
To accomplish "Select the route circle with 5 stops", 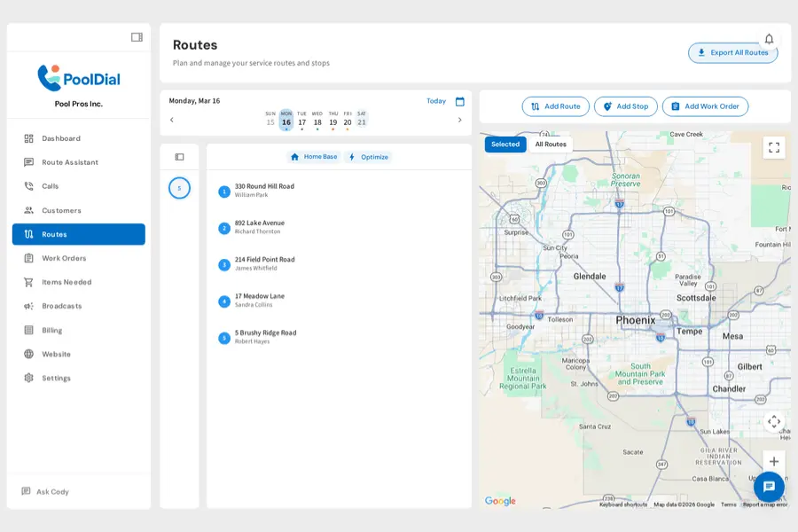I will 179,188.
